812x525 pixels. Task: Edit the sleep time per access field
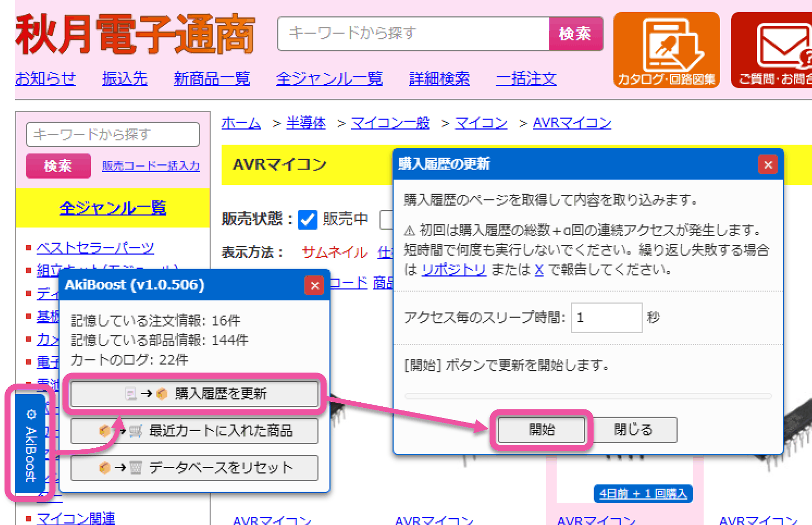coord(607,318)
